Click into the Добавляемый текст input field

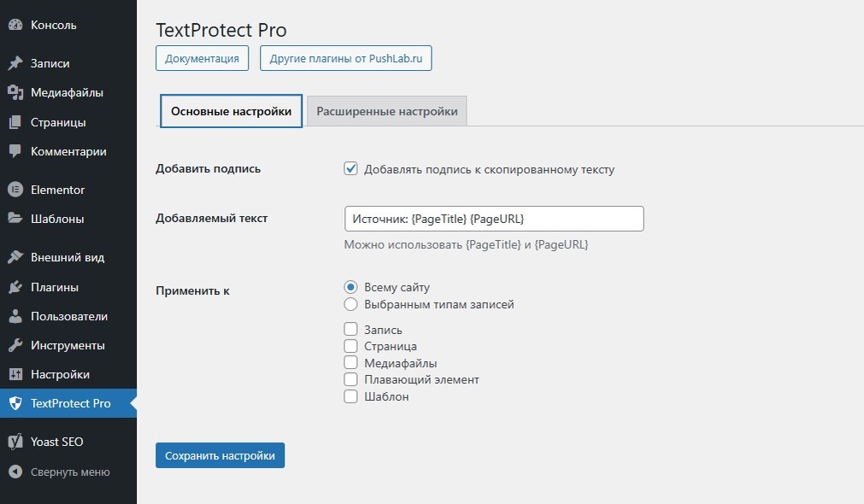[x=493, y=219]
